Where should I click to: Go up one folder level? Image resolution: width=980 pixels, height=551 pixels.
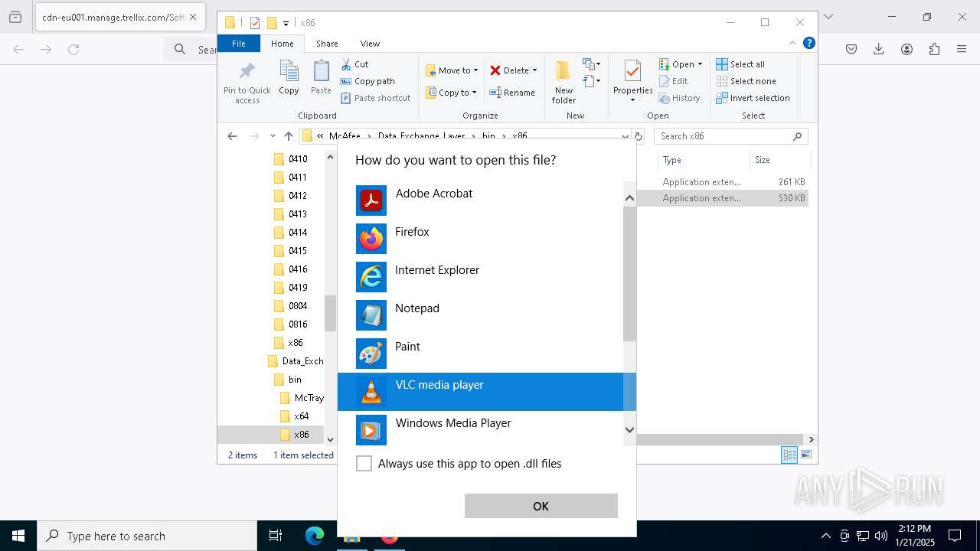(x=288, y=136)
